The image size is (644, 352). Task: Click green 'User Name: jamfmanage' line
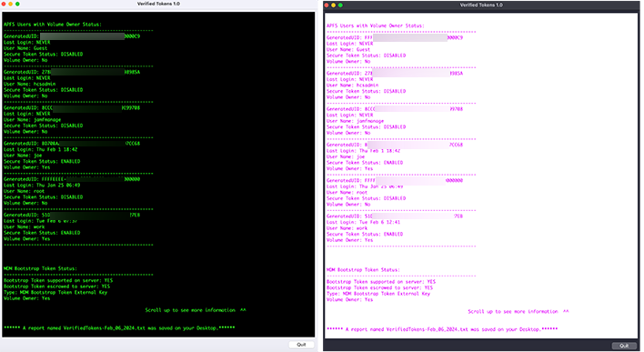(33, 119)
